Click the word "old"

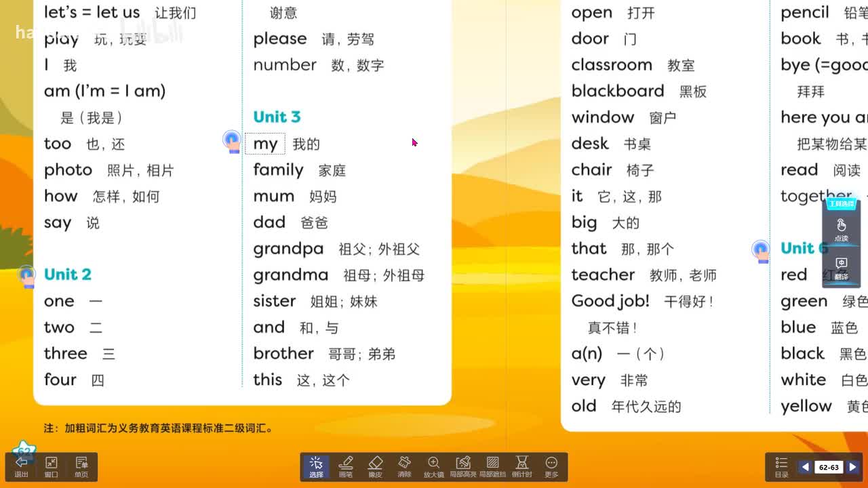[x=584, y=406]
